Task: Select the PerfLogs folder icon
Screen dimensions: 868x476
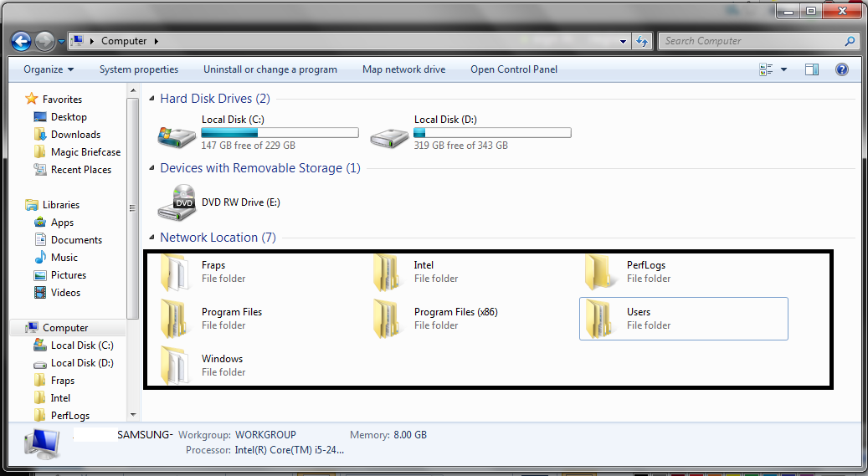Action: (600, 272)
